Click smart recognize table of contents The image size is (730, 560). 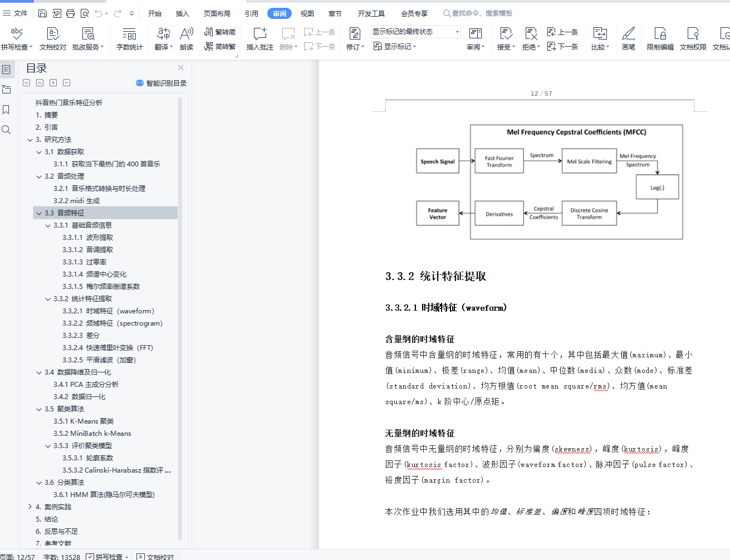(161, 83)
